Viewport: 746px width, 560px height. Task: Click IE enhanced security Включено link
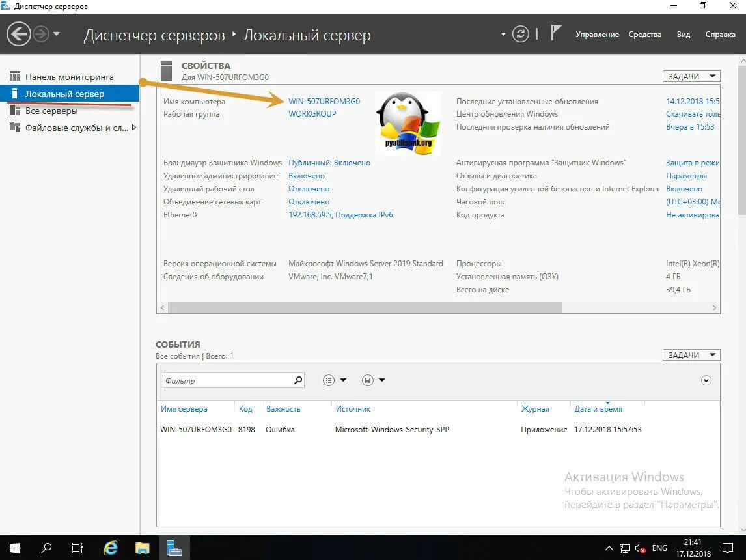(684, 189)
